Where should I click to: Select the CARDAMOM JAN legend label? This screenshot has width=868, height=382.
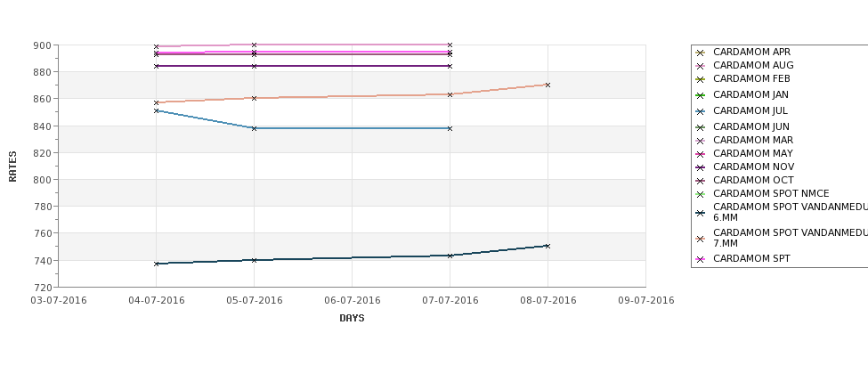point(751,94)
